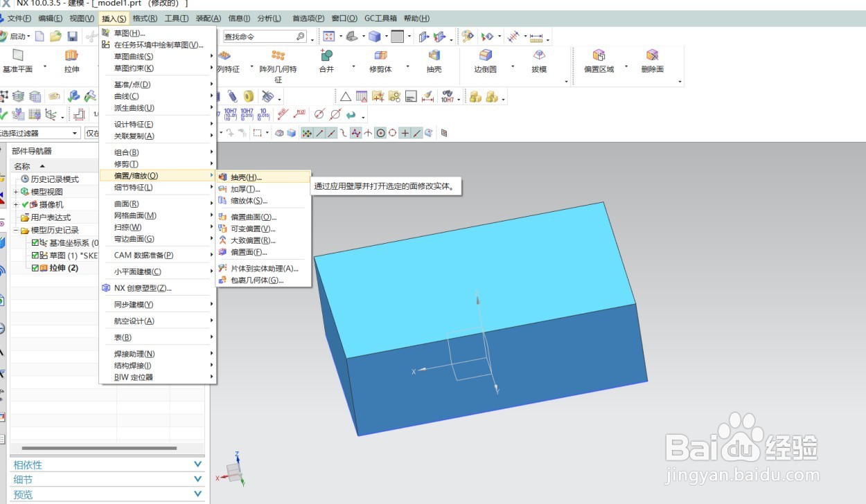Click the 修剪体 (trim body) icon
This screenshot has height=504, width=866.
click(380, 55)
